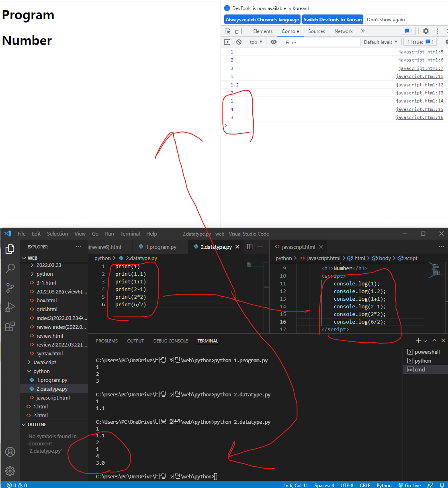The image size is (448, 488).
Task: Click the errors and warnings status indicator
Action: click(17, 485)
